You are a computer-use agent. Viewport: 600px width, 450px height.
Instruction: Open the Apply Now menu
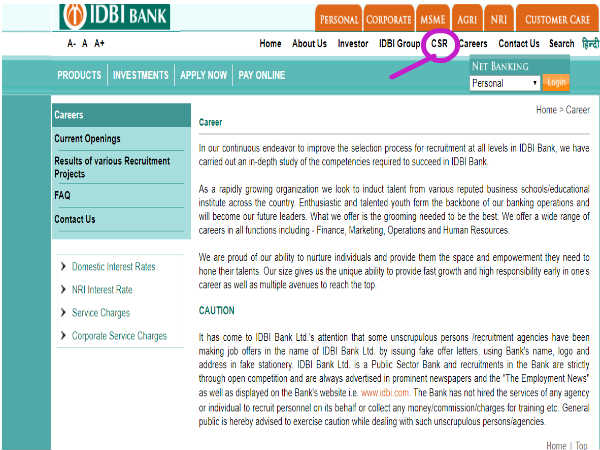[x=203, y=75]
